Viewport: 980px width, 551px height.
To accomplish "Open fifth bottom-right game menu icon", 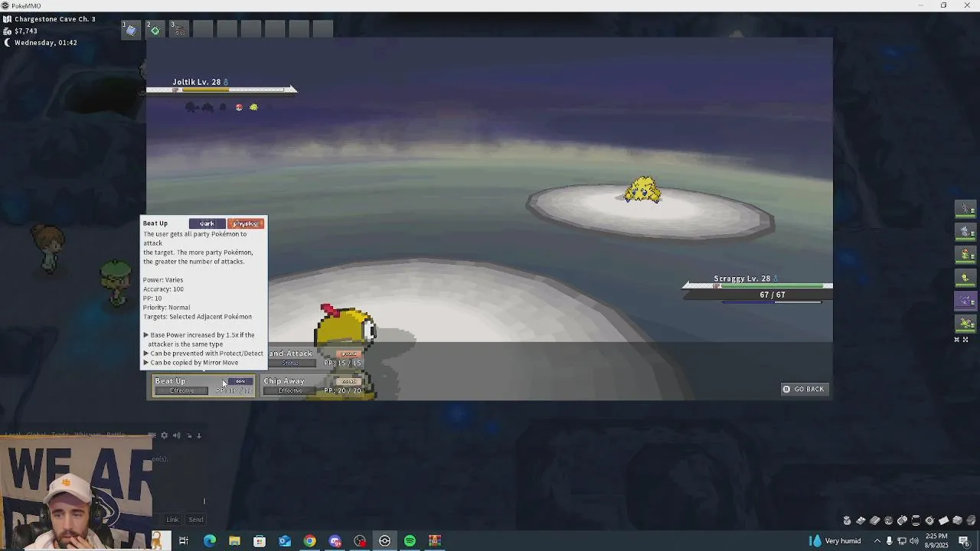I will click(903, 520).
